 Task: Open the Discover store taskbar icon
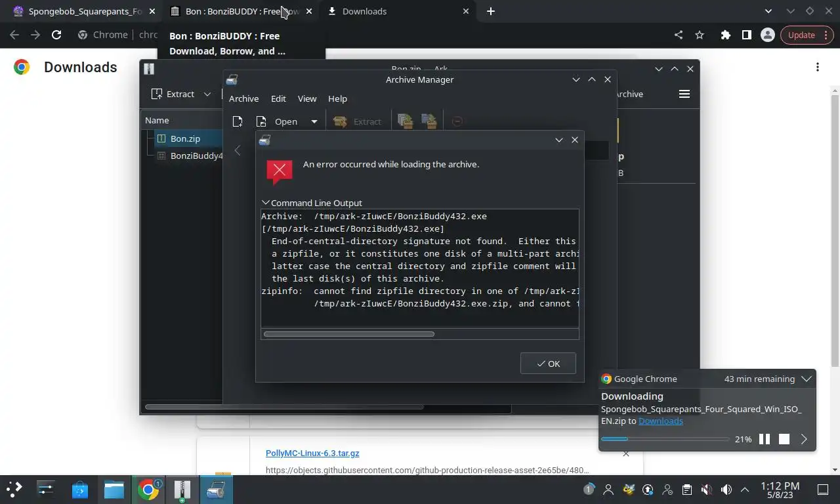pyautogui.click(x=80, y=489)
